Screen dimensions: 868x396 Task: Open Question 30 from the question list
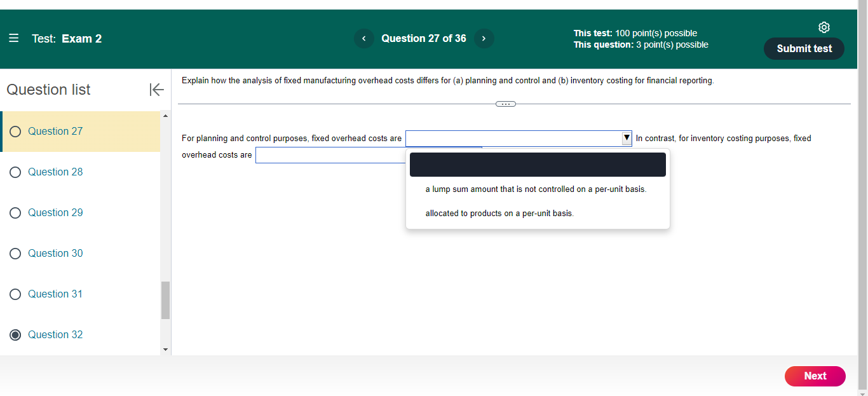click(x=55, y=253)
